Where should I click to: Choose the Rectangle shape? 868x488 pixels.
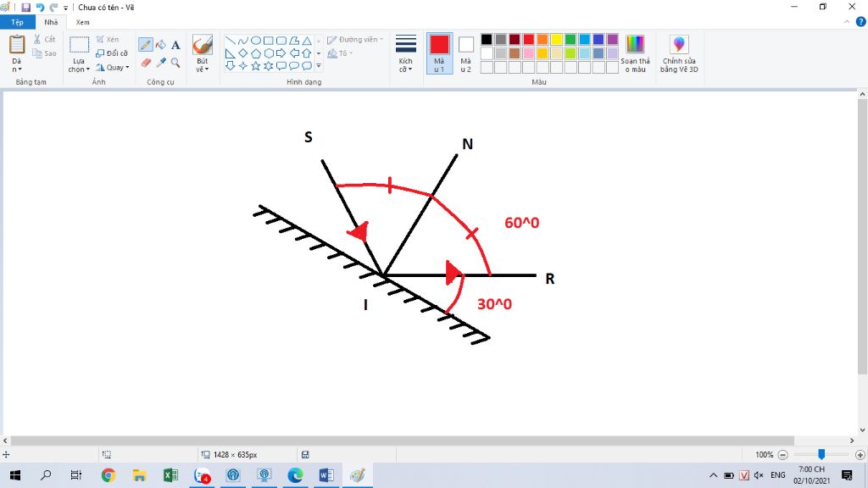click(269, 41)
